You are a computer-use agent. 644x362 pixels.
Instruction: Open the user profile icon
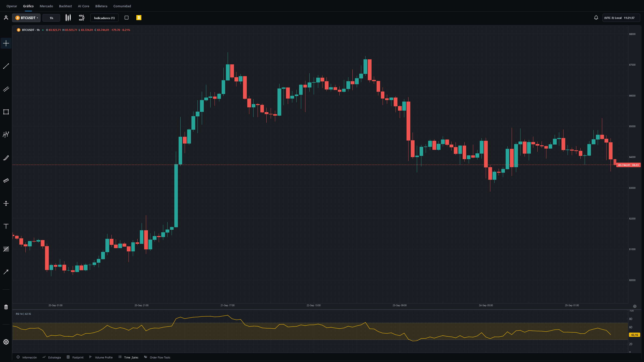pos(6,18)
